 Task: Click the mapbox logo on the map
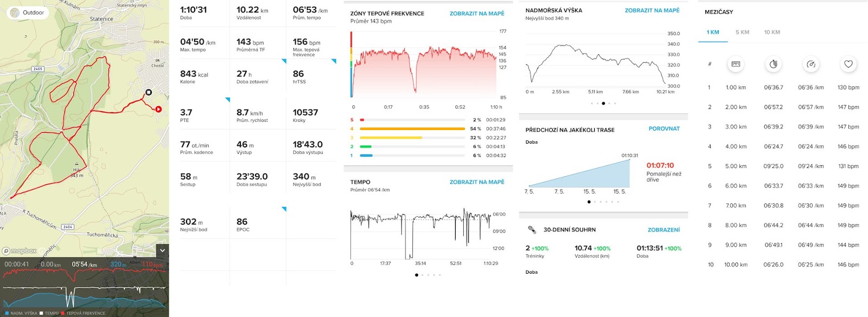tap(20, 251)
